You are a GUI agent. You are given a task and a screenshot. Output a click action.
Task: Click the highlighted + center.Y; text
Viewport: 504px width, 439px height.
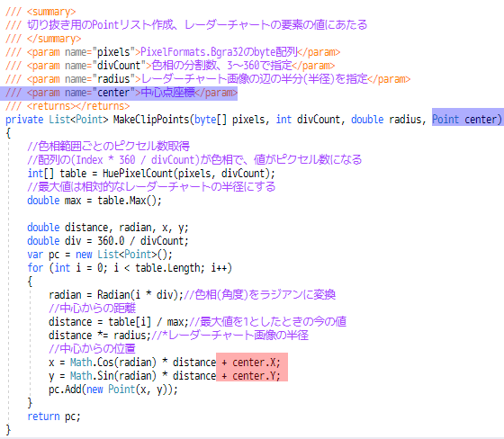click(x=252, y=376)
